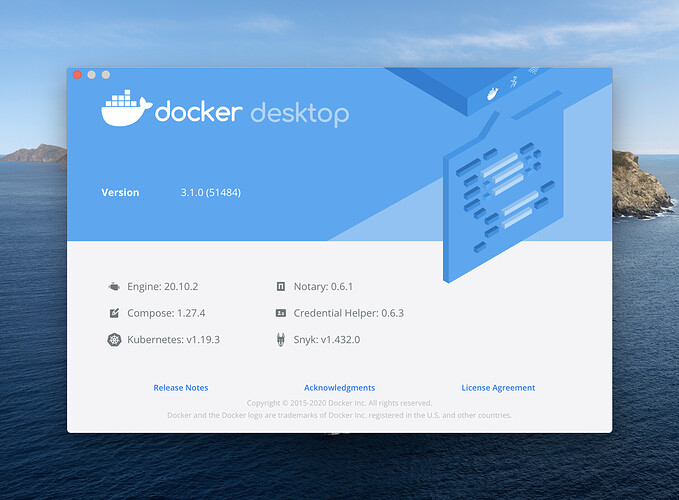
Task: Click the Snyk: v1.432.0 text
Action: coord(327,340)
